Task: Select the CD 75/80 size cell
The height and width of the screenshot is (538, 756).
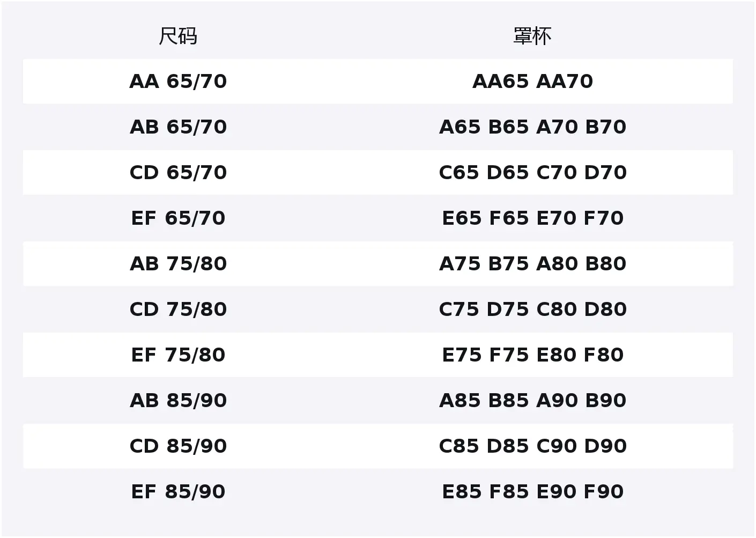Action: pos(178,309)
